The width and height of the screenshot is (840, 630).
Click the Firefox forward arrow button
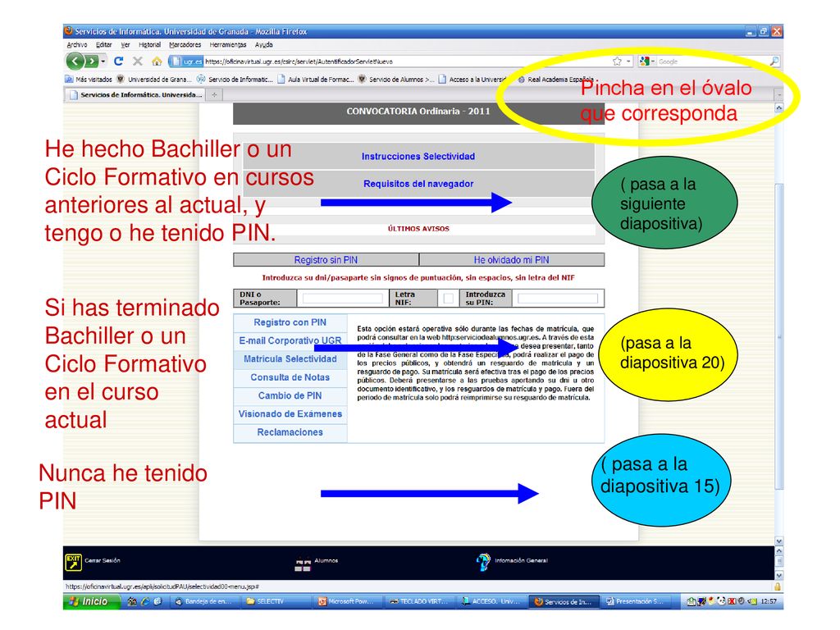point(92,61)
